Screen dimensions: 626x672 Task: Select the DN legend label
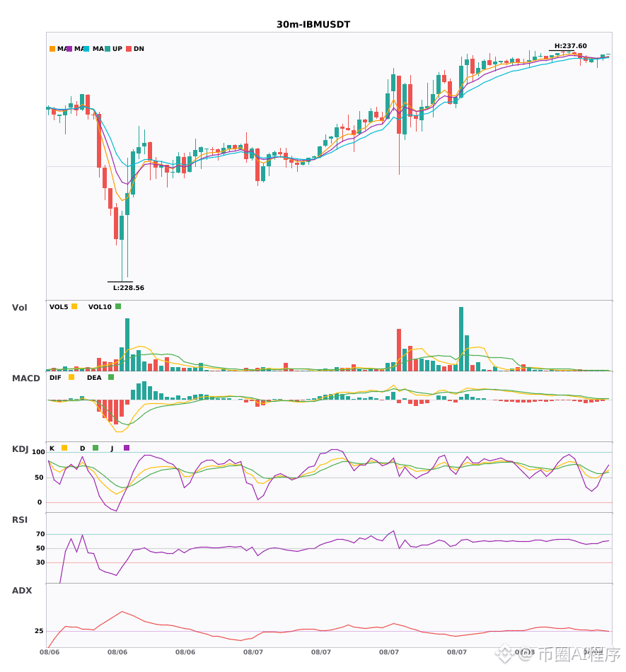click(x=139, y=49)
